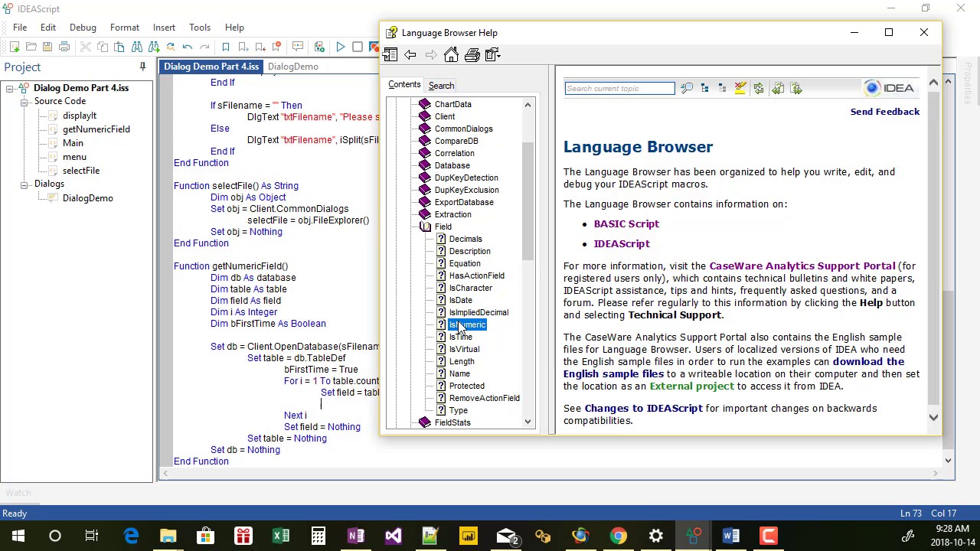Click the Print icon in Help toolbar
The height and width of the screenshot is (551, 980).
472,54
